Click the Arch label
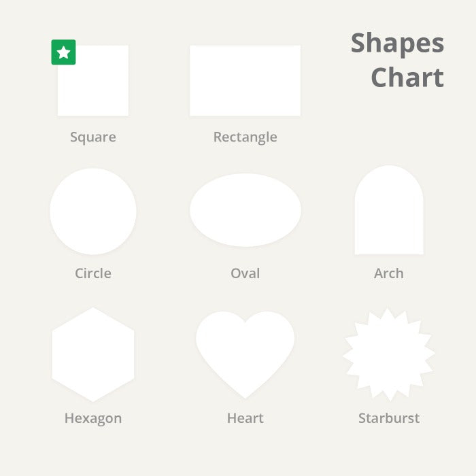Image resolution: width=476 pixels, height=476 pixels. (x=389, y=273)
